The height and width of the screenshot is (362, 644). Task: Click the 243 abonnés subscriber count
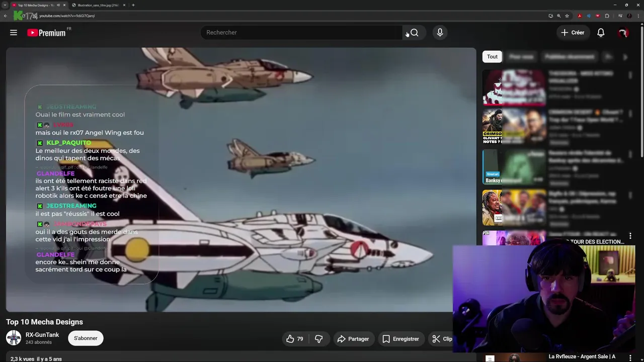[39, 342]
